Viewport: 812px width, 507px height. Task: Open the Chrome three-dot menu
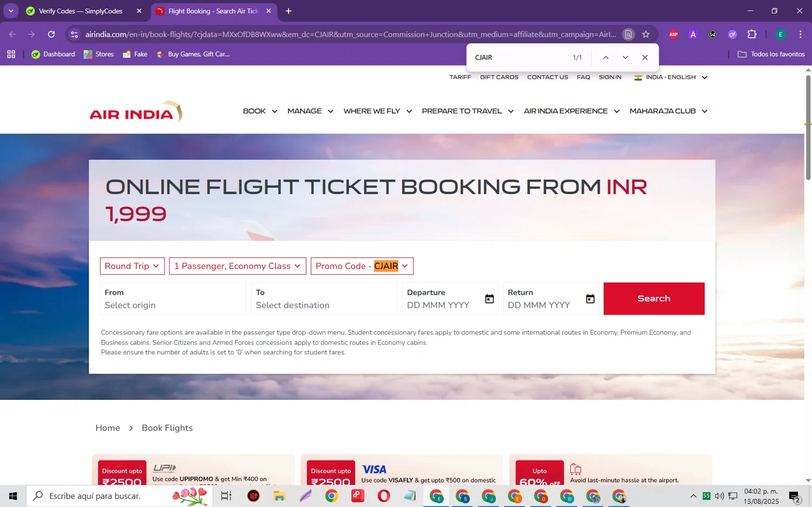click(x=801, y=34)
